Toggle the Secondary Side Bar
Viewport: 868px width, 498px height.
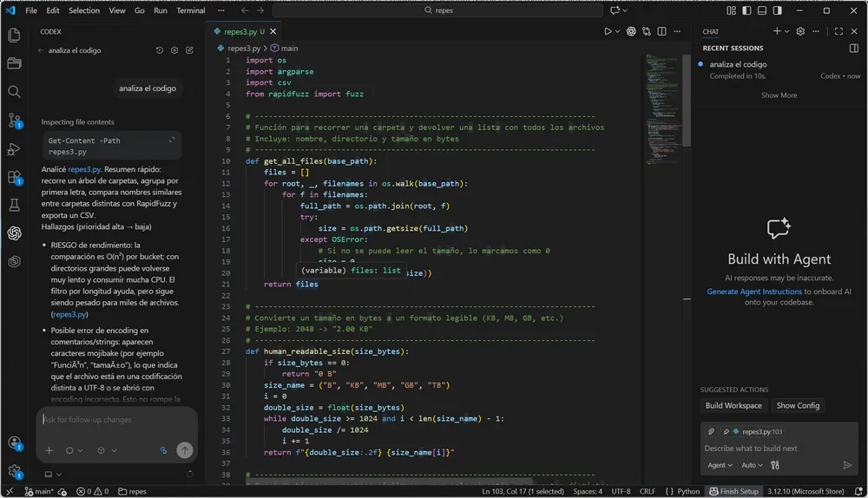(x=778, y=10)
